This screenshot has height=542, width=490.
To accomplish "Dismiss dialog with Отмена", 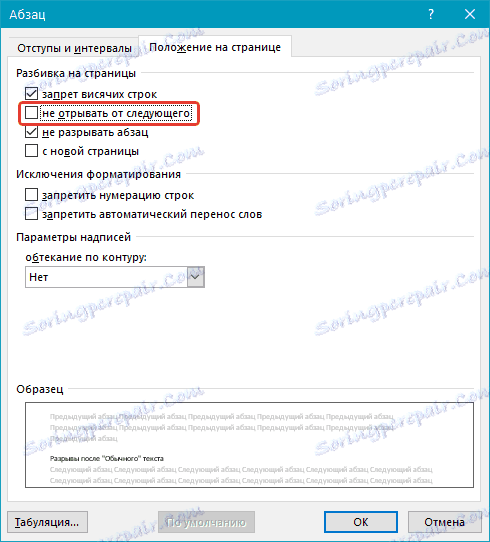I will point(444,522).
